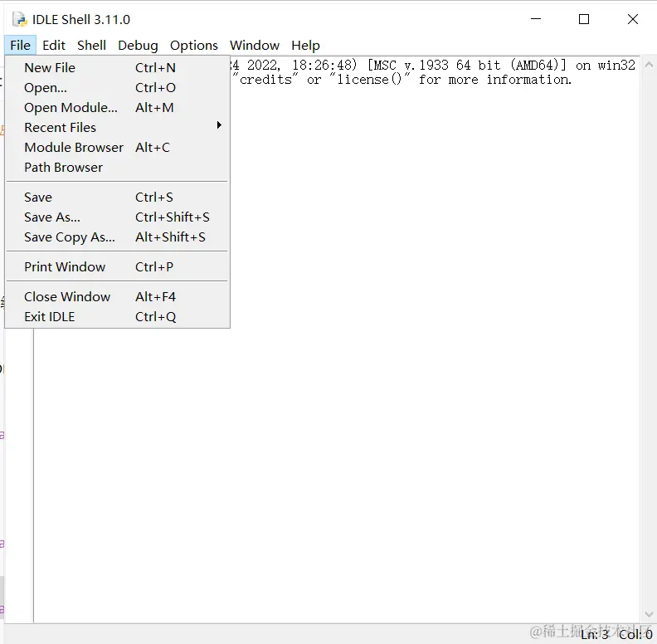Viewport: 657px width, 644px height.
Task: Click the IDLE Shell 3.11.0 window title
Action: 81,20
